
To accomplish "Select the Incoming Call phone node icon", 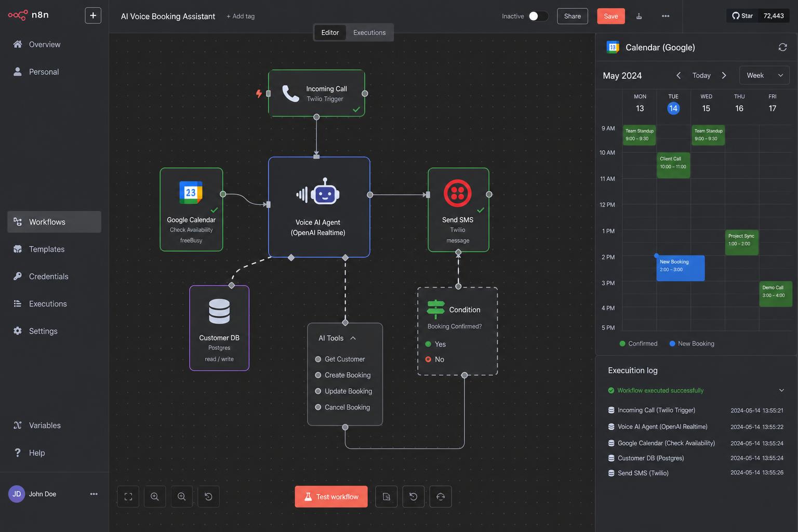I will (x=290, y=94).
